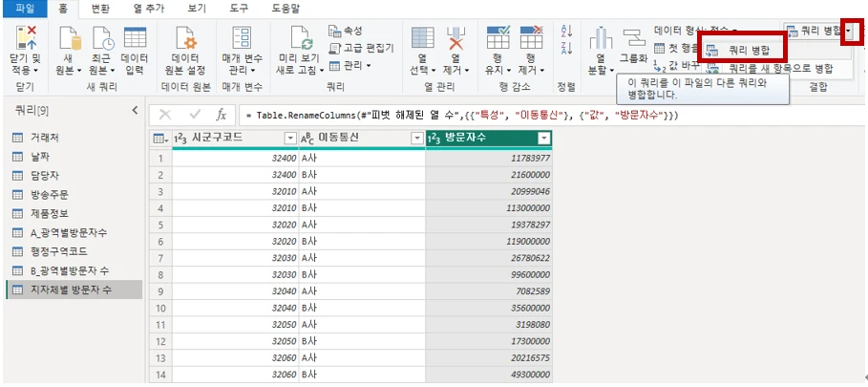Select the 시군구코드 column header

point(235,139)
